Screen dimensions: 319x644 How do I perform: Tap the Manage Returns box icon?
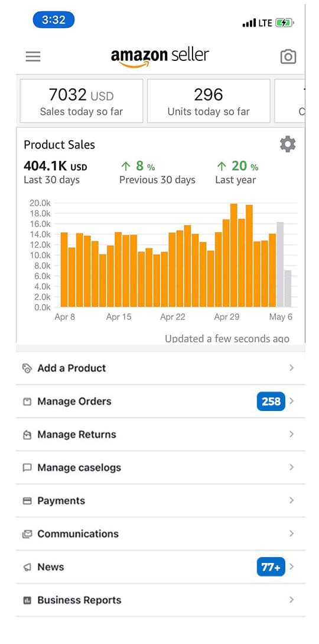point(27,435)
